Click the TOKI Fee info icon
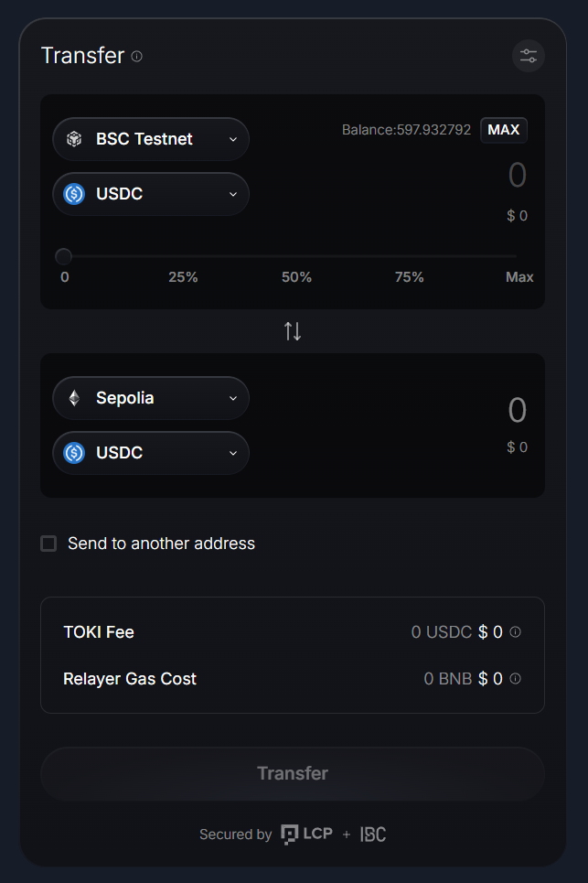Viewport: 588px width, 883px height. click(516, 631)
